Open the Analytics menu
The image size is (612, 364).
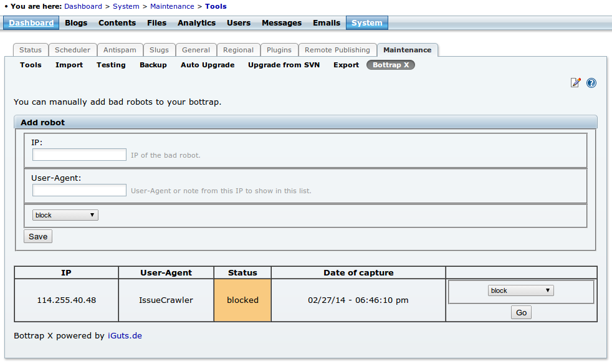pyautogui.click(x=197, y=23)
